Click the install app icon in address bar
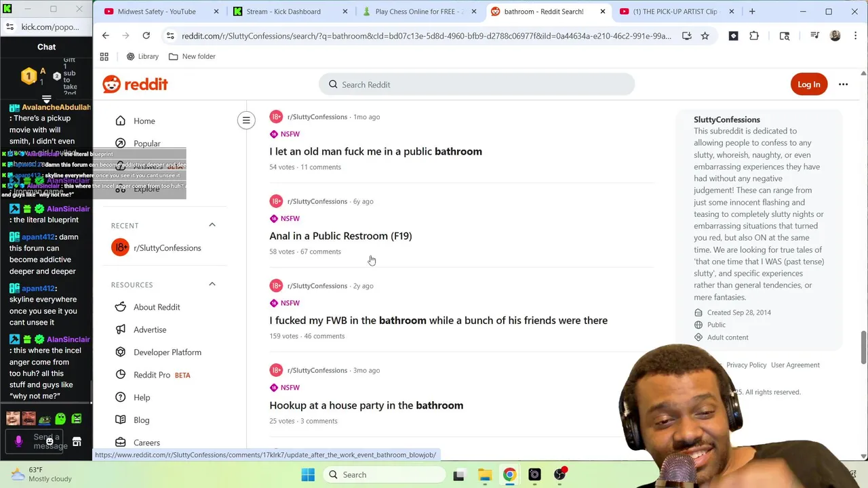This screenshot has height=488, width=868. 686,36
